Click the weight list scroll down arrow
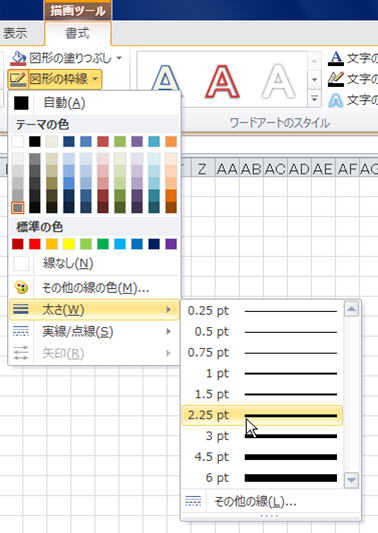This screenshot has height=533, width=378. [351, 480]
